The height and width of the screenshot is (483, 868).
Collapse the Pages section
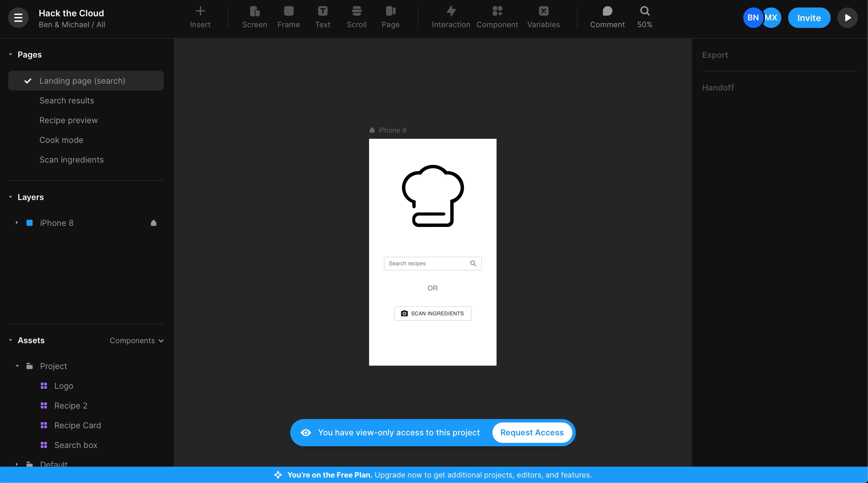11,54
